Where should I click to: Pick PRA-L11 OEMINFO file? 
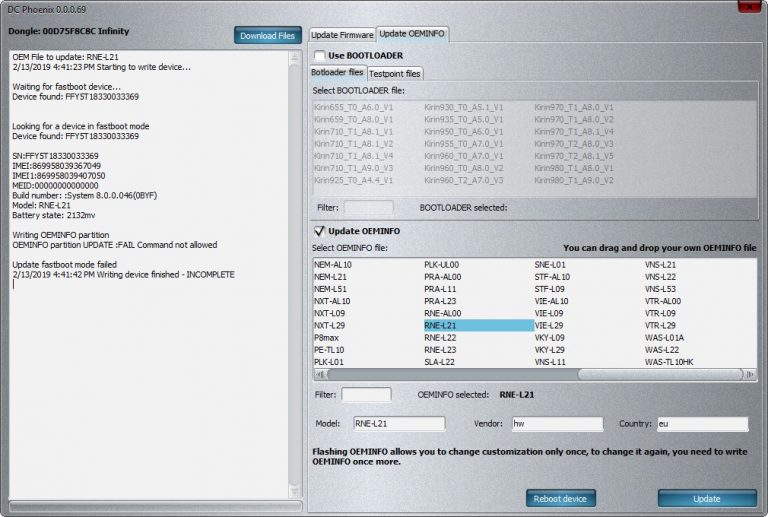pos(440,289)
